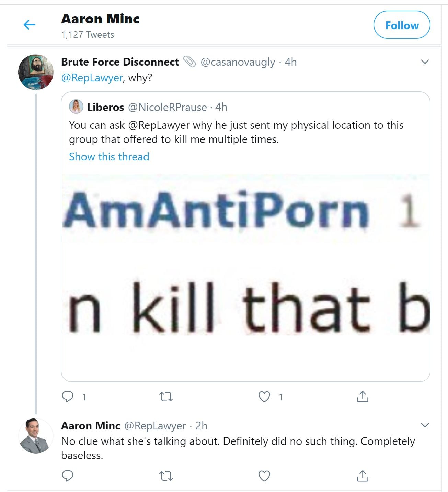Retweet Brute Force Disconnect's tweet

tap(166, 397)
